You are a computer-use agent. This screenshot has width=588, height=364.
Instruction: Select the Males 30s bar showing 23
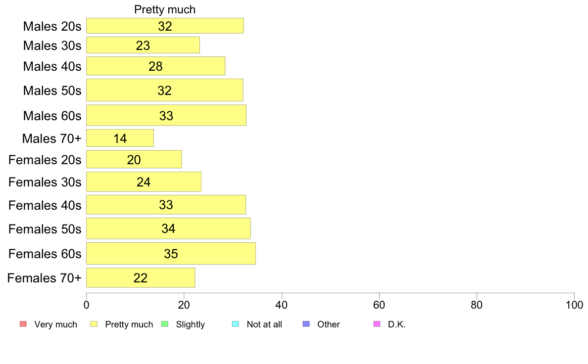tap(143, 45)
